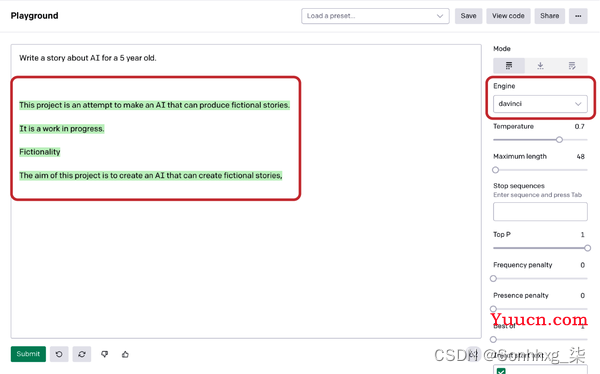Click into the Stop sequences input field

[x=540, y=212]
